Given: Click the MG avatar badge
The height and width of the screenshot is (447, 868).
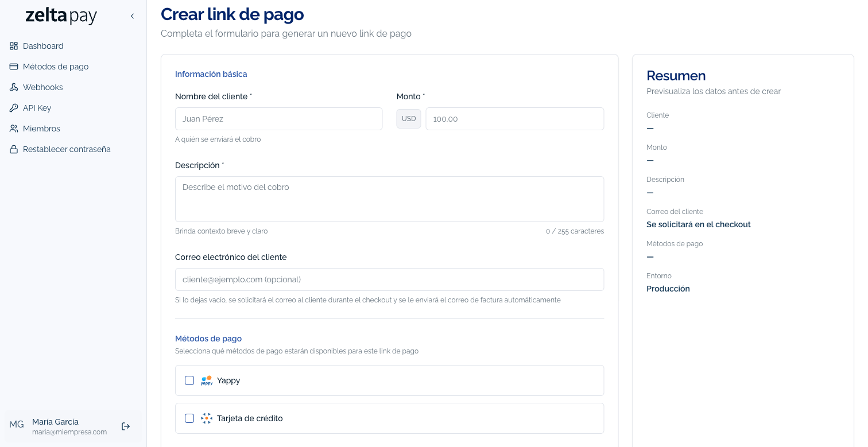Looking at the screenshot, I should click(x=17, y=424).
